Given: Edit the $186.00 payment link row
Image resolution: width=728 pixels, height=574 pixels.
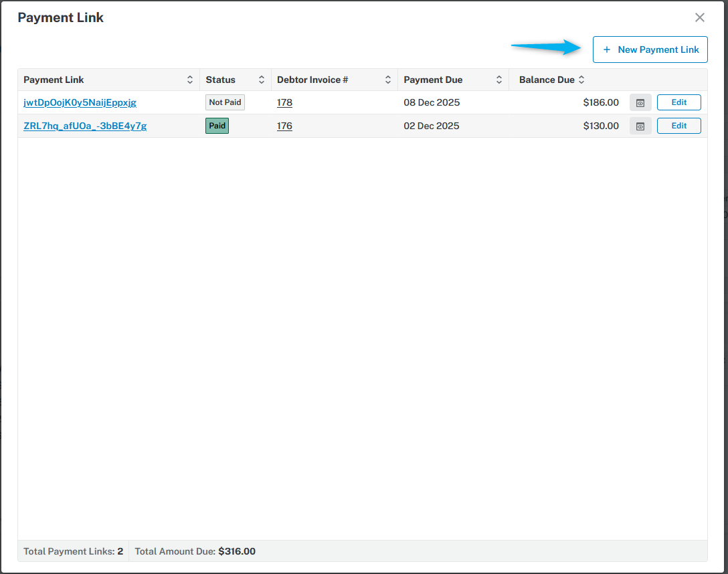Looking at the screenshot, I should pos(678,102).
